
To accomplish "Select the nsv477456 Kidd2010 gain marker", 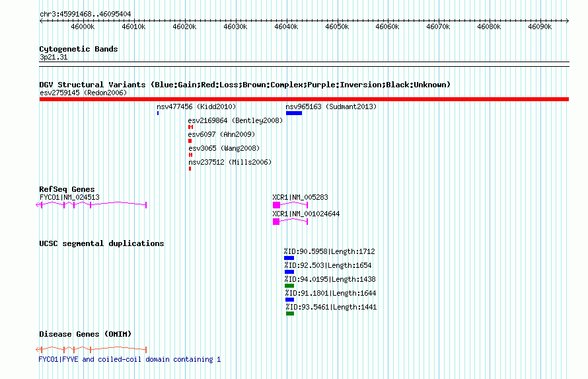I will [x=158, y=113].
